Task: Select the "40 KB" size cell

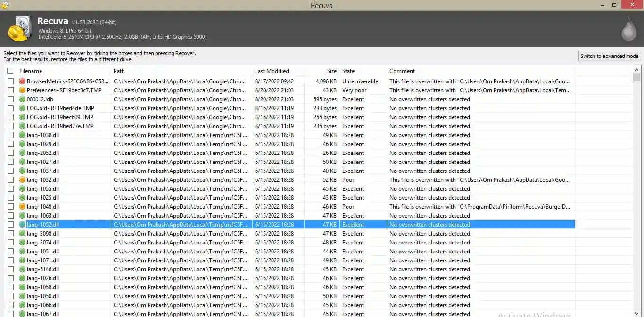Action: (330, 171)
